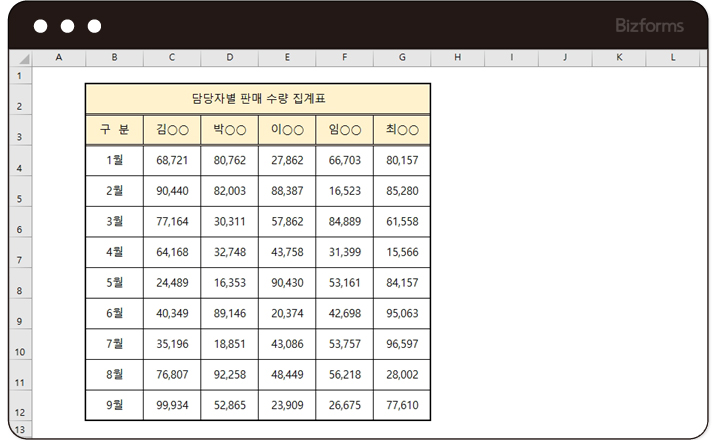Viewport: 715px width, 440px height.
Task: Click the cell with value 88,387
Action: 287,191
